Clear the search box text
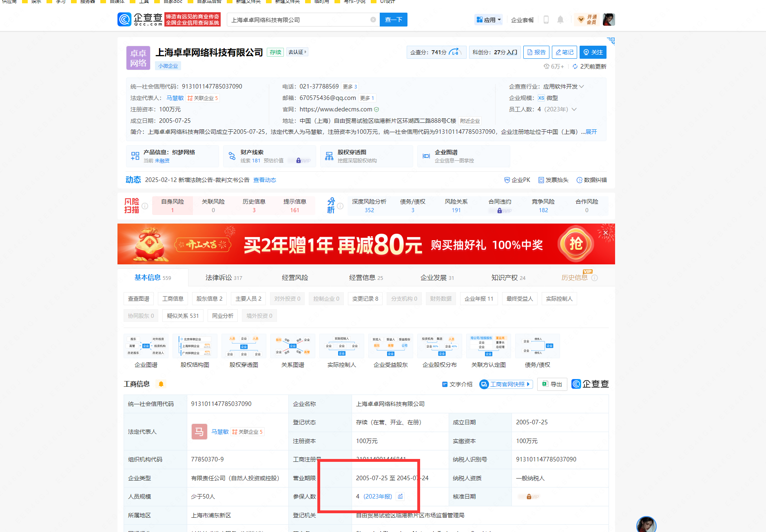This screenshot has height=532, width=766. coord(373,20)
